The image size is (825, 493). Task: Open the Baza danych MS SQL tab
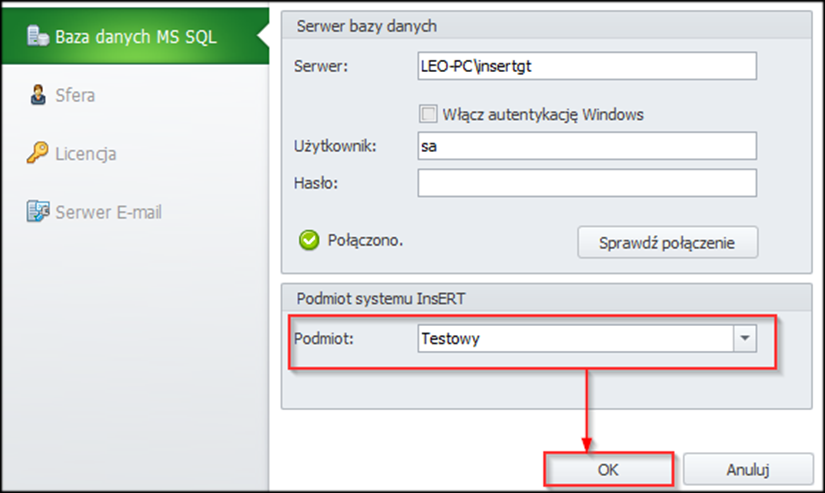click(135, 36)
